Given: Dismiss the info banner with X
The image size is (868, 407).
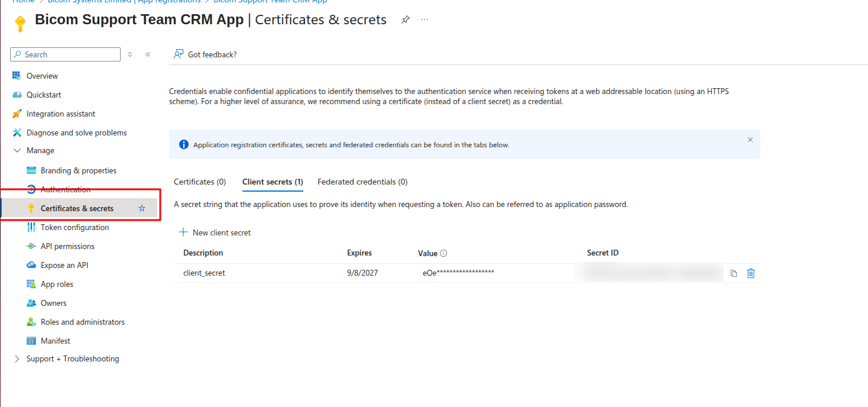Looking at the screenshot, I should pyautogui.click(x=750, y=140).
